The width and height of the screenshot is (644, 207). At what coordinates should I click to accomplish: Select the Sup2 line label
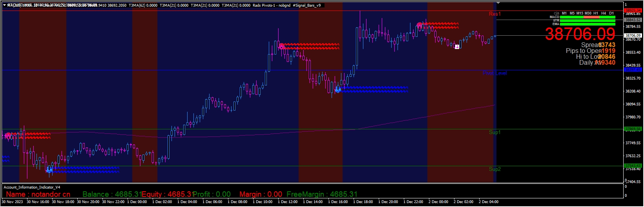(495, 169)
